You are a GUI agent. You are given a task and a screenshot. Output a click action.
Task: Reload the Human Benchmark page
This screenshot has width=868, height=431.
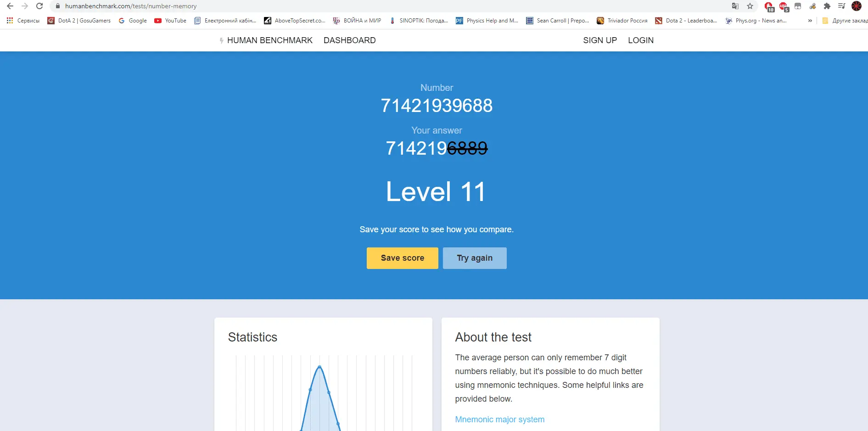pos(39,6)
